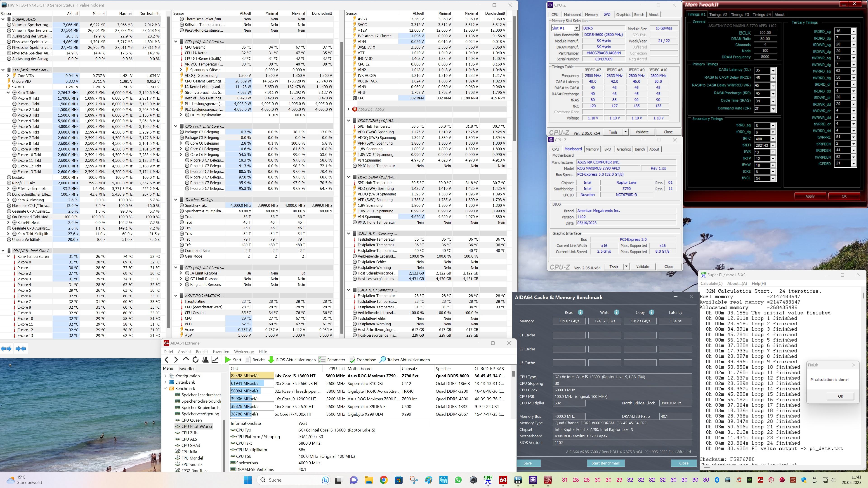The height and width of the screenshot is (488, 868).
Task: Click AIDA64 refresh toolbar icon
Action: (196, 360)
